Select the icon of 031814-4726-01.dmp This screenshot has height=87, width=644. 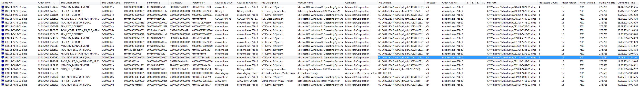[3, 38]
